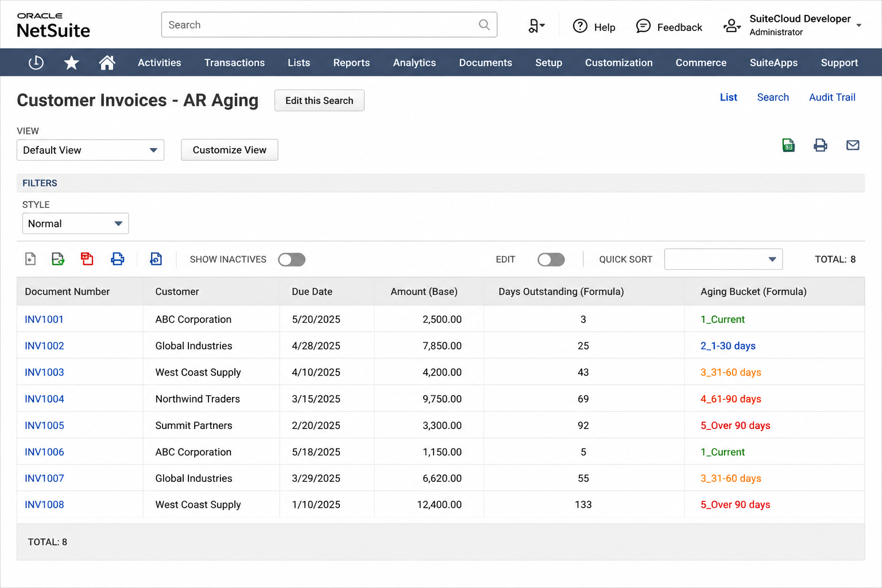
Task: Expand the SuiteCloud Developer account arrow
Action: [859, 25]
